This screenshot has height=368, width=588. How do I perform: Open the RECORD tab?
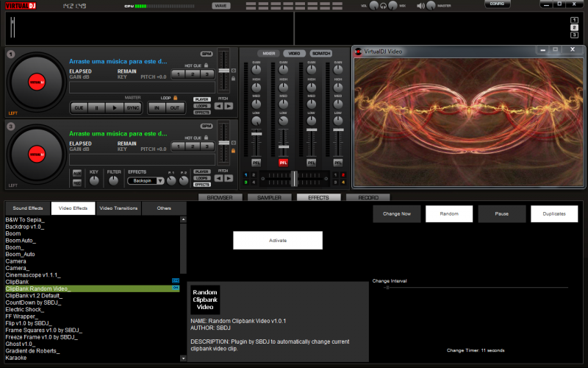click(368, 197)
